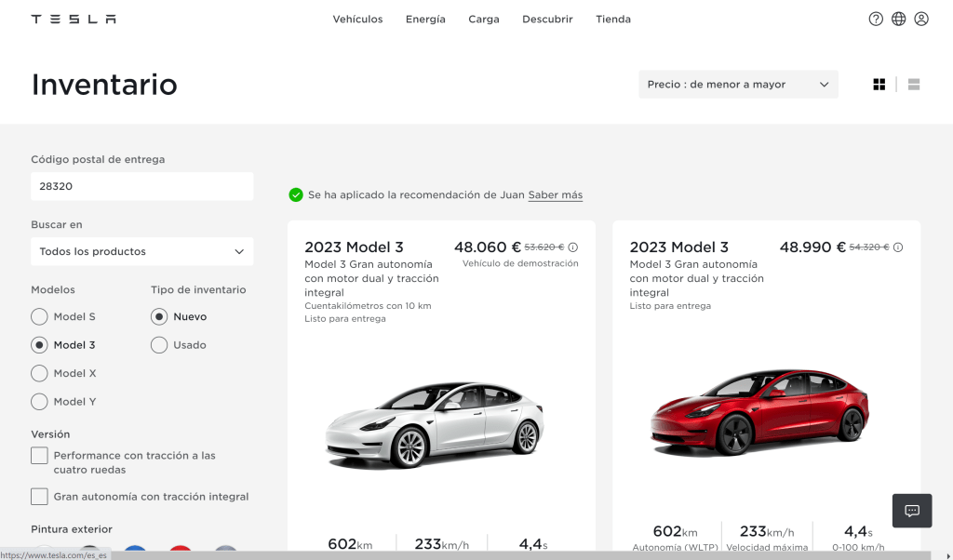Open the chat support icon
The width and height of the screenshot is (953, 560).
(x=912, y=511)
